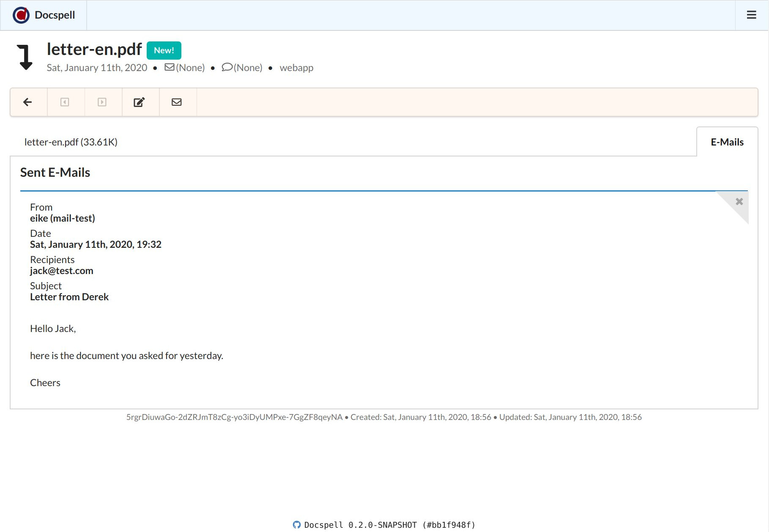Click recipient jack@test.com
Image resolution: width=769 pixels, height=532 pixels.
click(x=62, y=271)
